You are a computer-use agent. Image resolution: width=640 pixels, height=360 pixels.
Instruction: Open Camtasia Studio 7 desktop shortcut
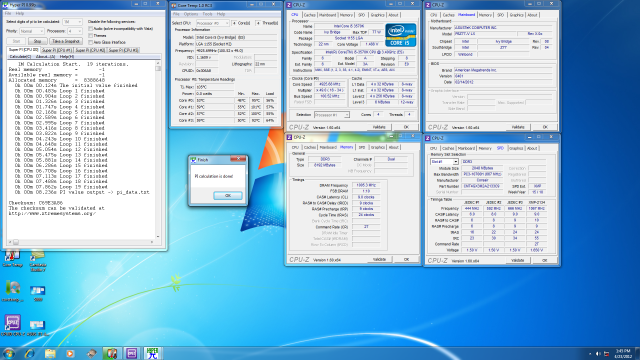click(x=38, y=260)
